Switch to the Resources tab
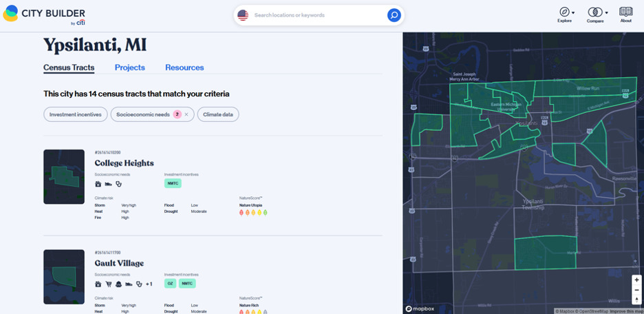This screenshot has height=314, width=644. click(184, 67)
